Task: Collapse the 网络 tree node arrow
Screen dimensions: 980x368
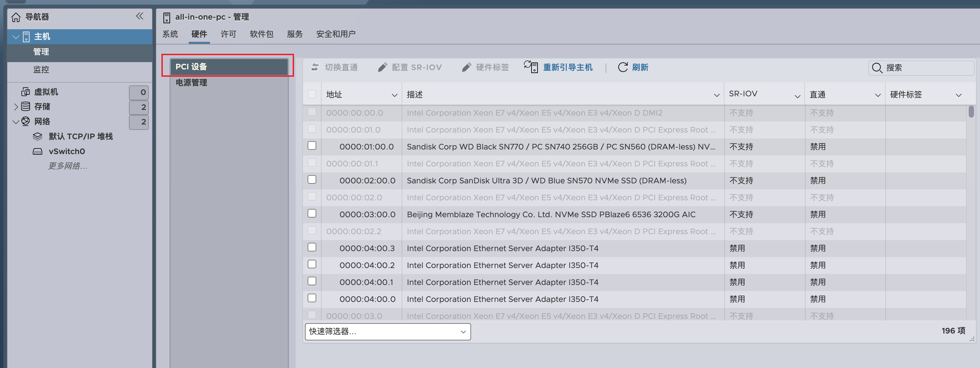Action: tap(16, 122)
